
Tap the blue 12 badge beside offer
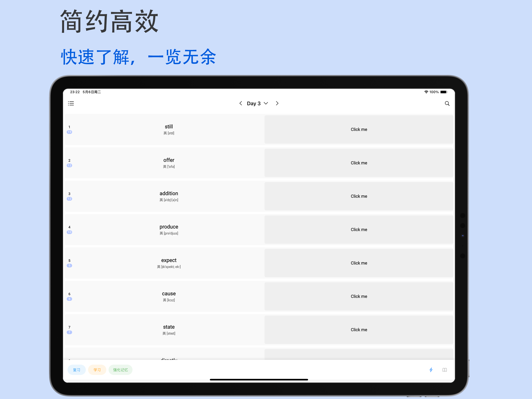click(x=69, y=165)
